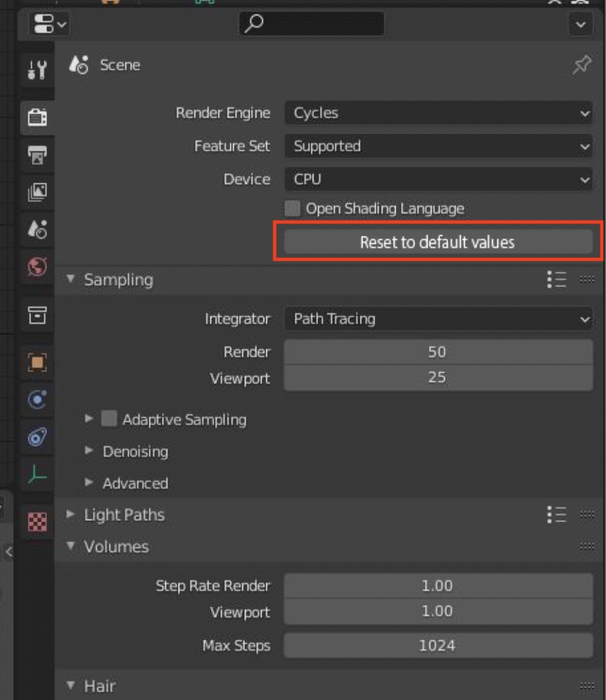The image size is (606, 700).
Task: Open the Device dropdown showing CPU
Action: 439,179
